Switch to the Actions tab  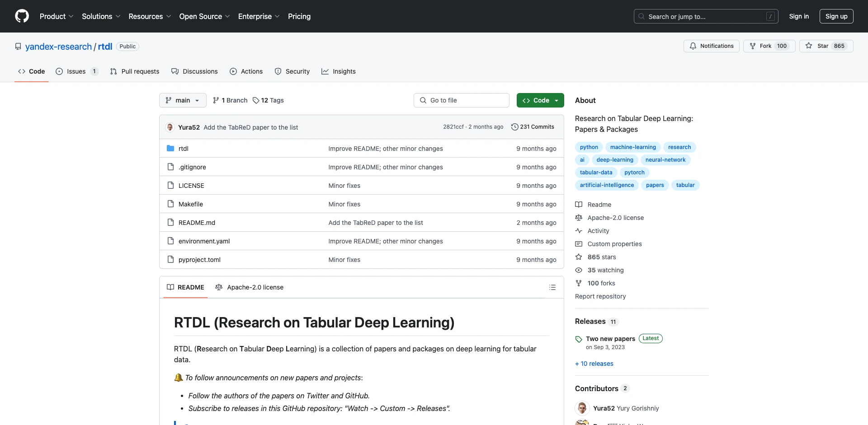[246, 71]
